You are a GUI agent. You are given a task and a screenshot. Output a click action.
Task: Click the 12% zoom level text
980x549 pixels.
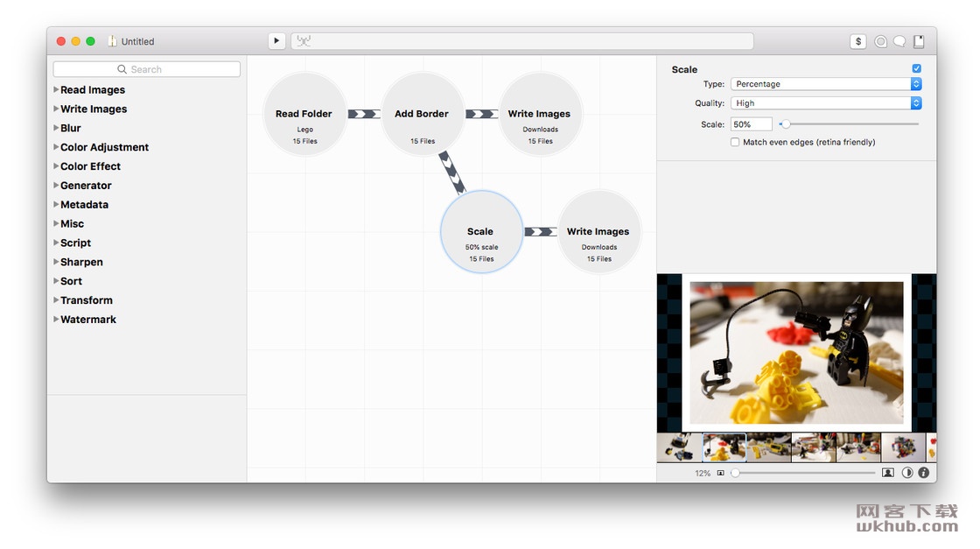point(703,474)
